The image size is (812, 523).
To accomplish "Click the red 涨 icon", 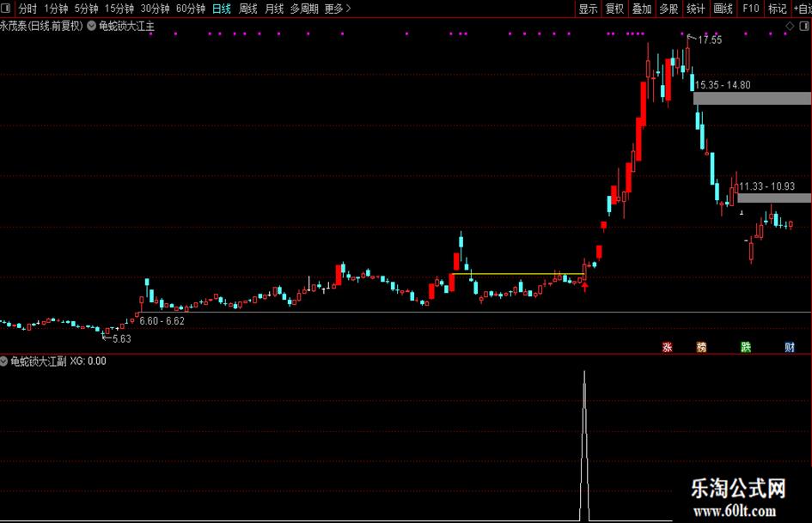I will [667, 347].
